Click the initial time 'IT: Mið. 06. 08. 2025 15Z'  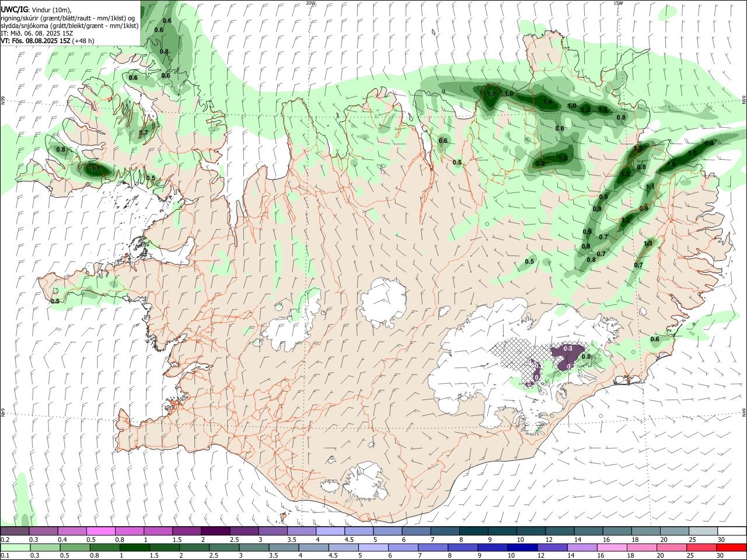pyautogui.click(x=37, y=33)
